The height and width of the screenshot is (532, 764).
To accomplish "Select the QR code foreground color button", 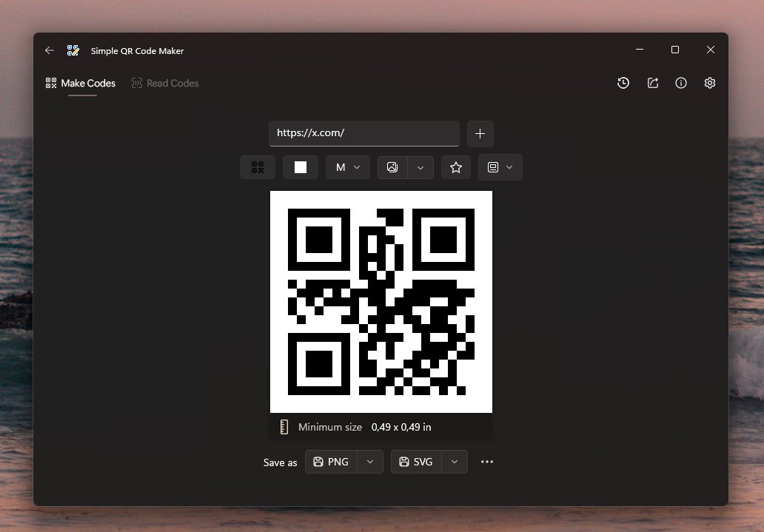I will pyautogui.click(x=258, y=167).
